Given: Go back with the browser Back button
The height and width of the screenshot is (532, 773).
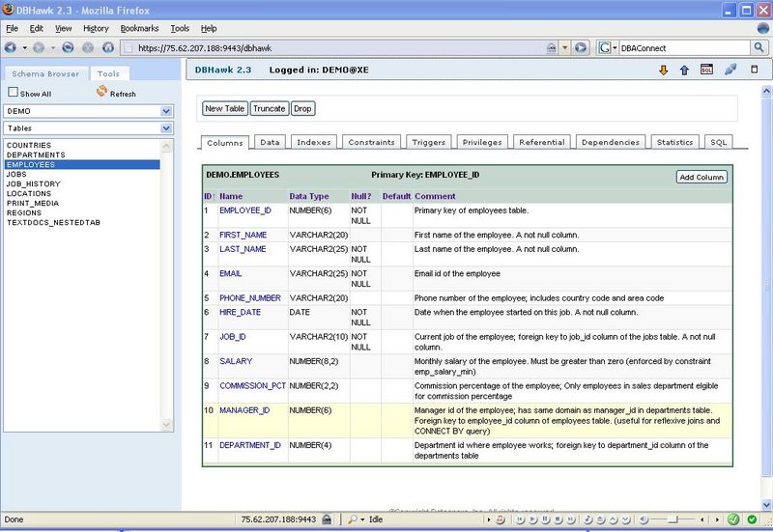Looking at the screenshot, I should point(11,47).
